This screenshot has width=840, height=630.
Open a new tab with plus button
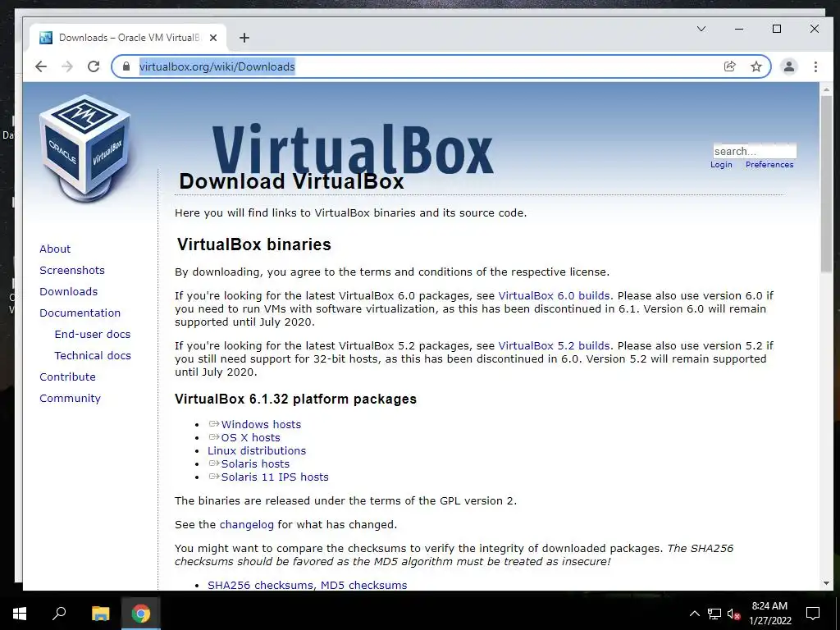244,38
